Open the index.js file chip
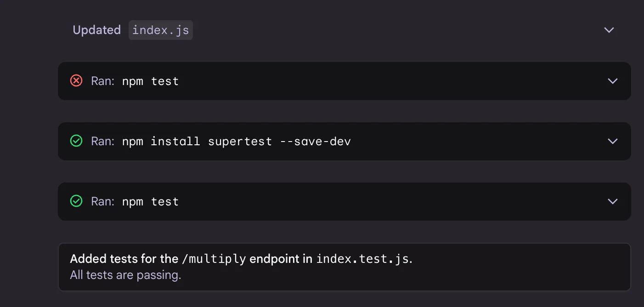 (x=160, y=30)
